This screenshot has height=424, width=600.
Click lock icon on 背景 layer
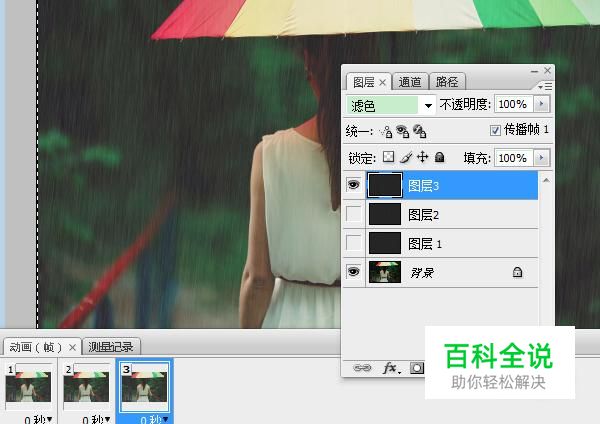[517, 272]
